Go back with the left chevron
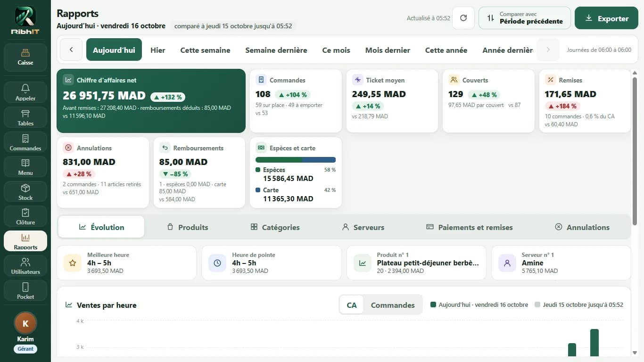644x362 pixels. click(72, 49)
